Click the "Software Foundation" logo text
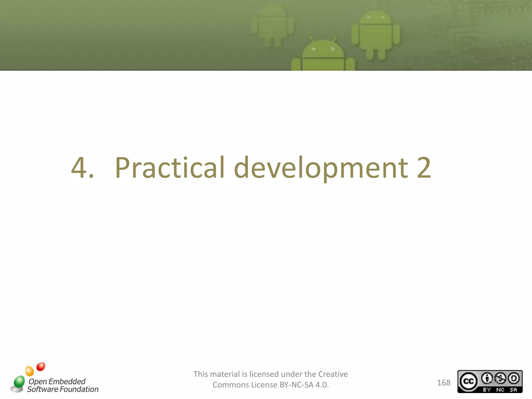532x399 pixels. [x=63, y=389]
